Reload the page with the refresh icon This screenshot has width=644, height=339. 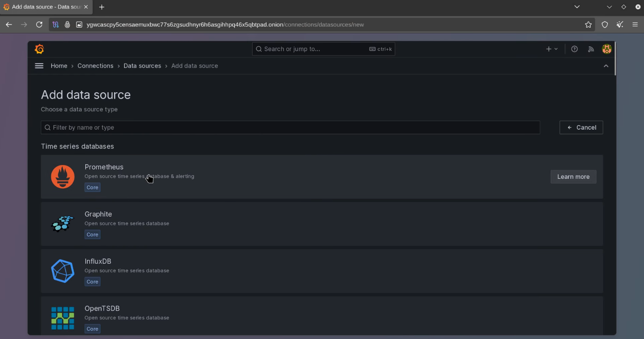(39, 25)
